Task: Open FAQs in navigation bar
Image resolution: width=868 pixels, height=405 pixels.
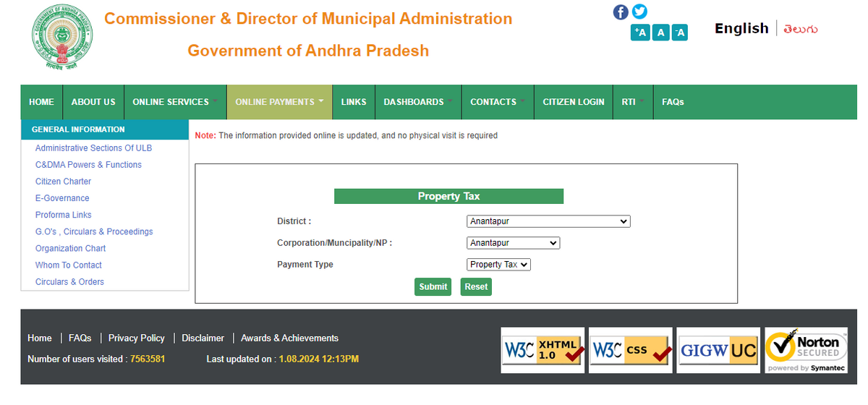Action: click(x=673, y=102)
